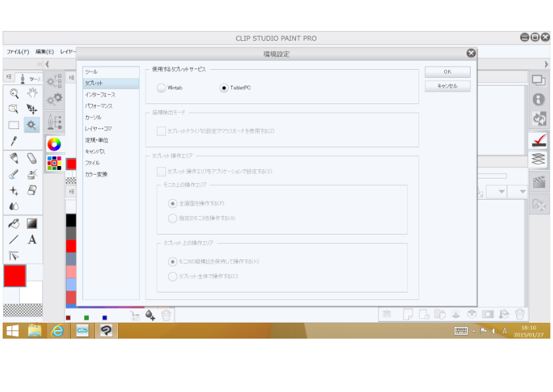The height and width of the screenshot is (392, 553).
Task: Select the Gradient tool
Action: pos(32,223)
